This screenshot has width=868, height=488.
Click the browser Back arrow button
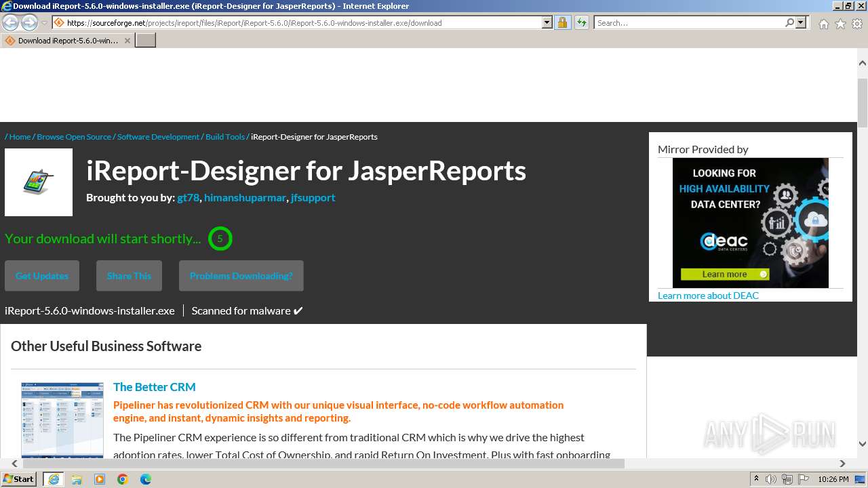pyautogui.click(x=11, y=22)
